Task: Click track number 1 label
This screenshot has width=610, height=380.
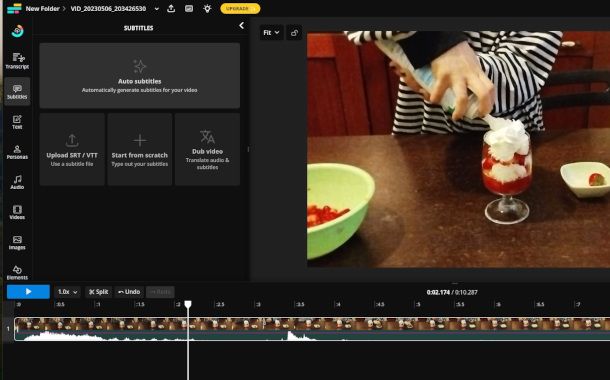Action: click(x=8, y=329)
